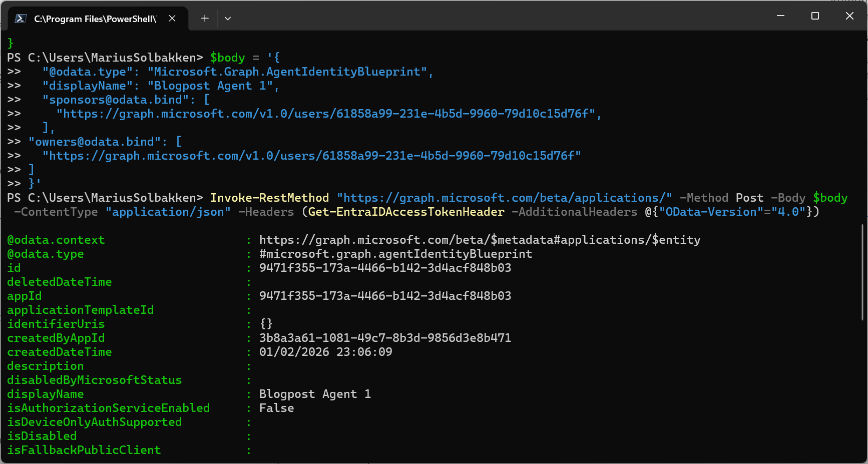Screen dimensions: 868x464
Task: Click the owners user URL in body
Action: pos(311,156)
